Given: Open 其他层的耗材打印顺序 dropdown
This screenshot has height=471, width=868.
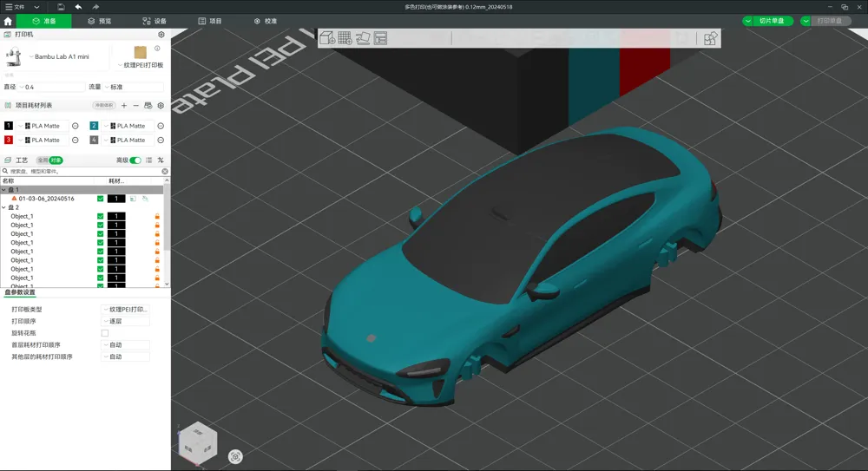Looking at the screenshot, I should click(x=125, y=357).
